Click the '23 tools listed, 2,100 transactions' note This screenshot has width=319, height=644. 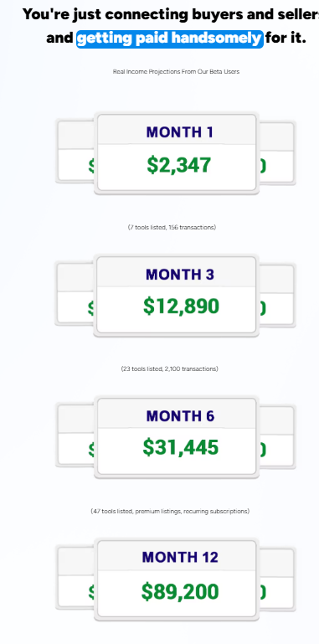tap(169, 368)
